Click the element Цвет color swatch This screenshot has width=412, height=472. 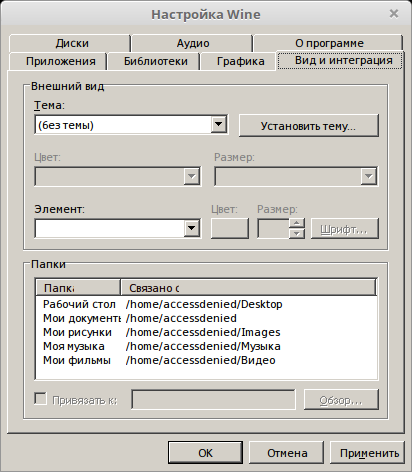coord(230,228)
